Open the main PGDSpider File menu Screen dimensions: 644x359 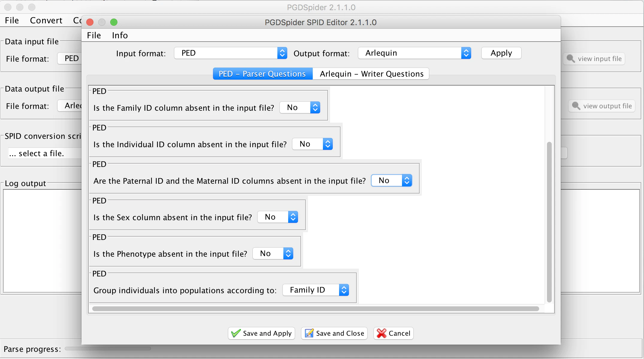tap(12, 20)
